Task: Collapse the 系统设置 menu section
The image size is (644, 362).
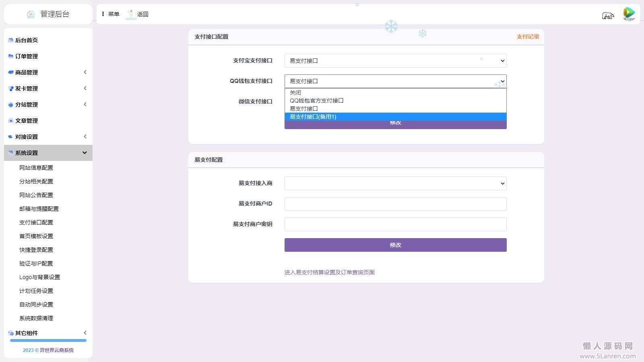Action: 85,153
